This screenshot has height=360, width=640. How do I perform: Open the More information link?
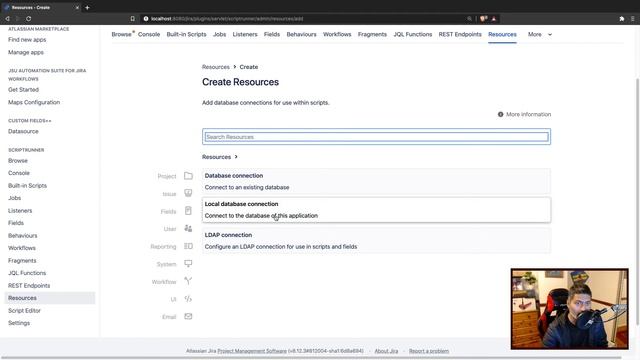tap(529, 114)
